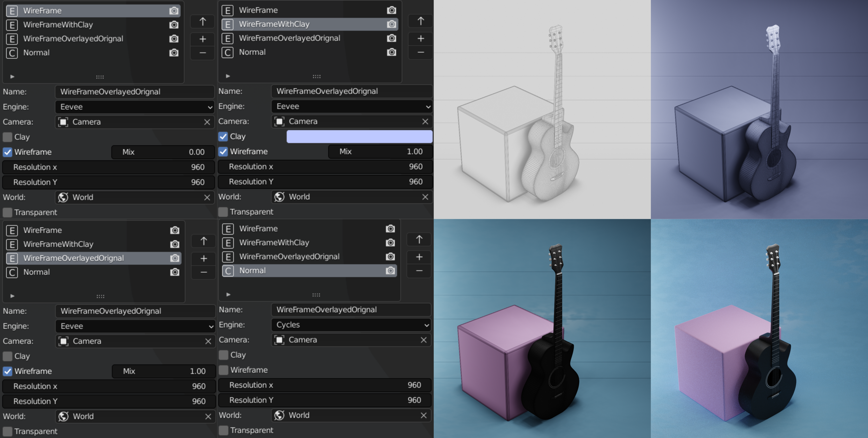Screen dimensions: 868x438
Task: Click the plus add button in bottom-left panel
Action: [204, 258]
